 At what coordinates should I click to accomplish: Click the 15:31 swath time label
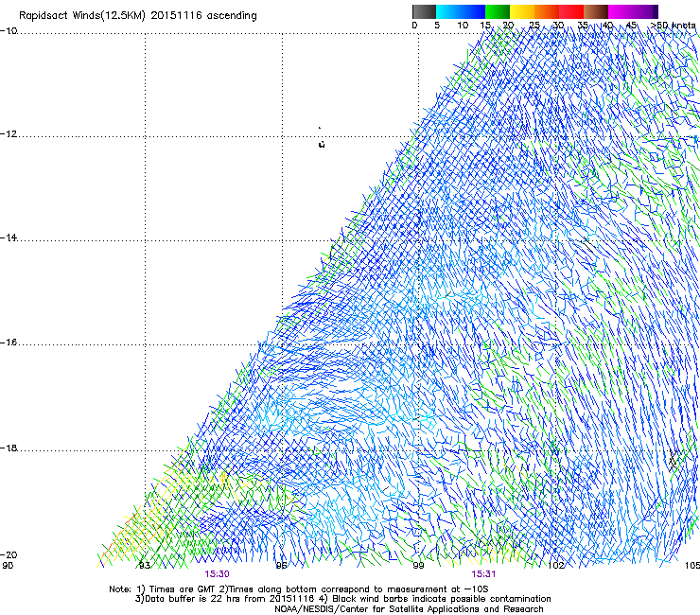[483, 574]
